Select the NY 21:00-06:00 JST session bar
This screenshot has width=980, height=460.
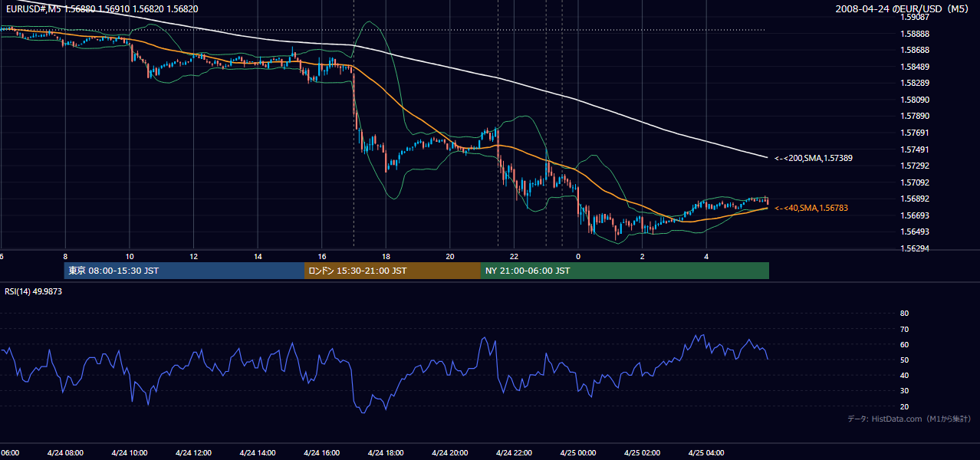coord(625,271)
